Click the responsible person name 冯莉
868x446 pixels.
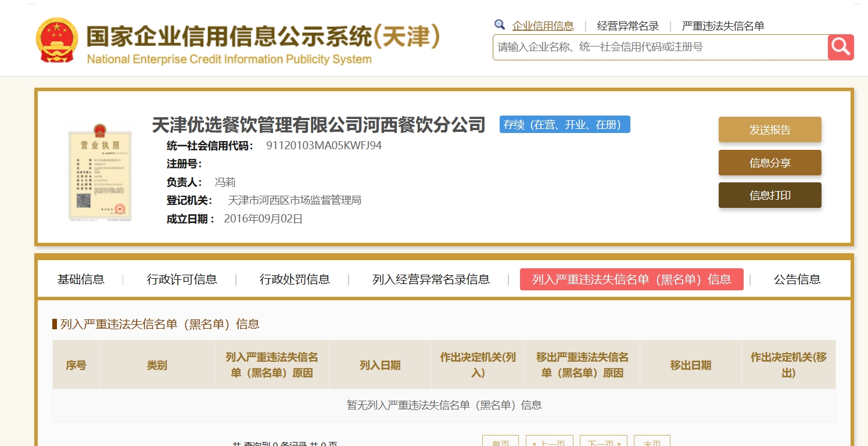225,182
